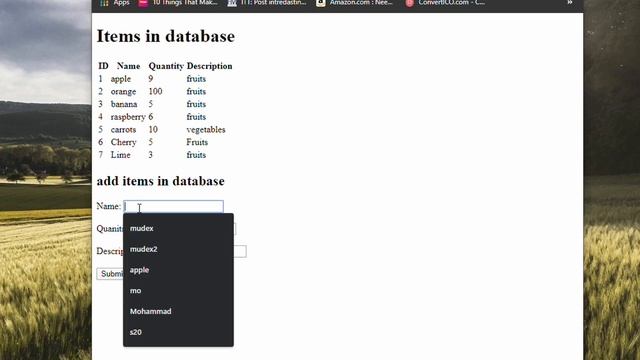Open the '10 Things That Mak...' bookmark
This screenshot has height=360, width=640.
coord(178,3)
